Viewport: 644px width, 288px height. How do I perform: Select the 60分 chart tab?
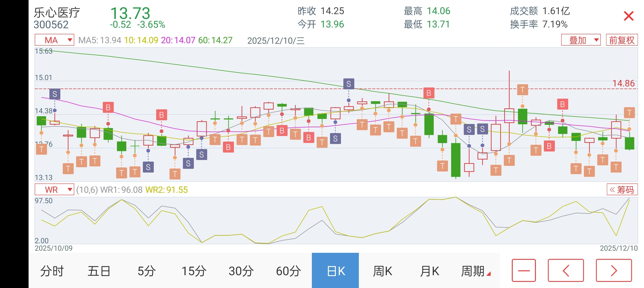[288, 271]
